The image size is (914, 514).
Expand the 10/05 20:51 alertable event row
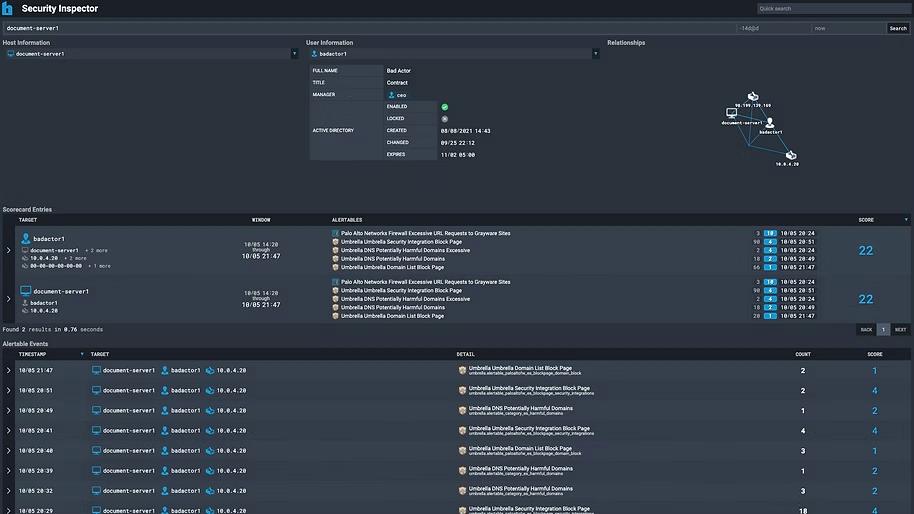[x=8, y=391]
